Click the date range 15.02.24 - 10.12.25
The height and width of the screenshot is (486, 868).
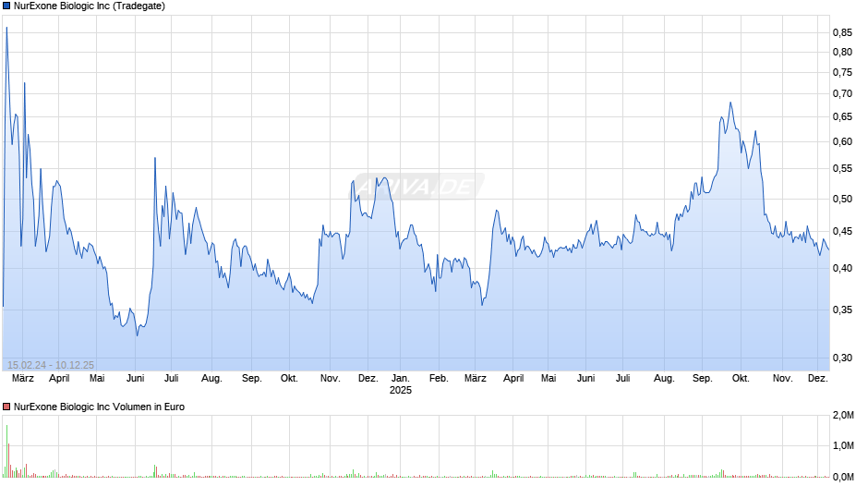click(51, 365)
